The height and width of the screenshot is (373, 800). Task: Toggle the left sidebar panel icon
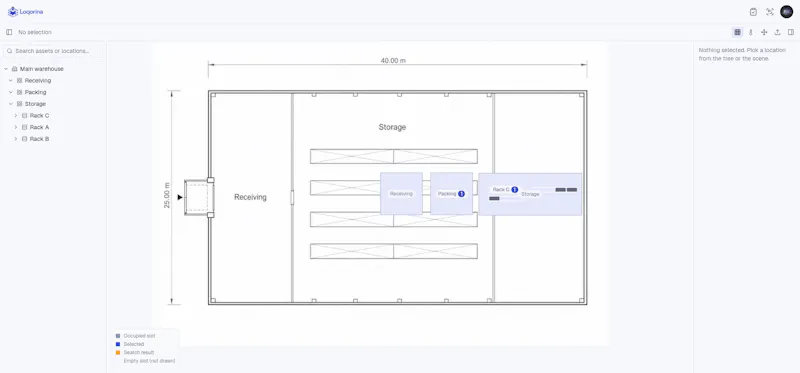click(x=9, y=32)
